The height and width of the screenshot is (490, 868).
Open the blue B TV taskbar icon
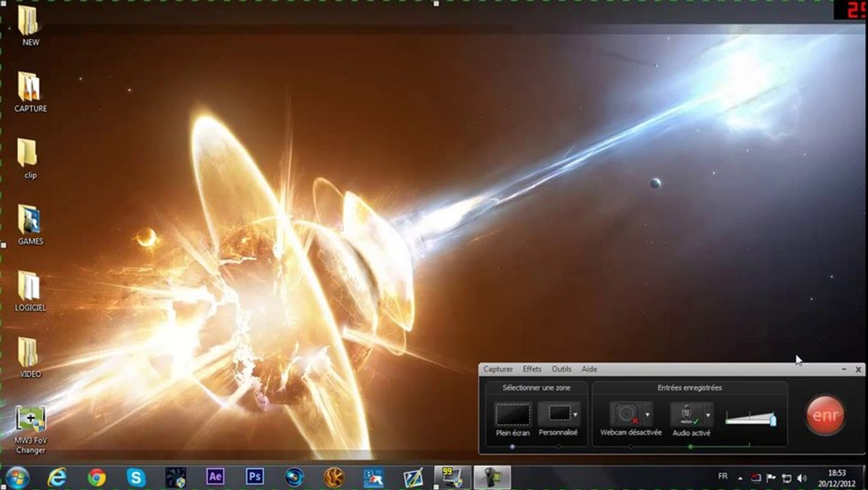point(374,477)
